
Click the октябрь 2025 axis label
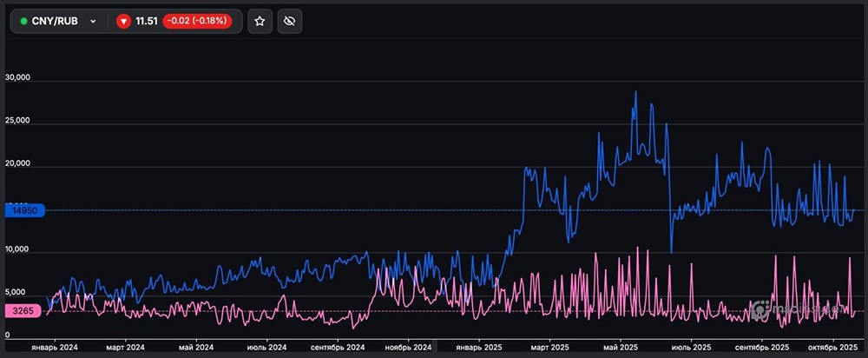pos(833,348)
